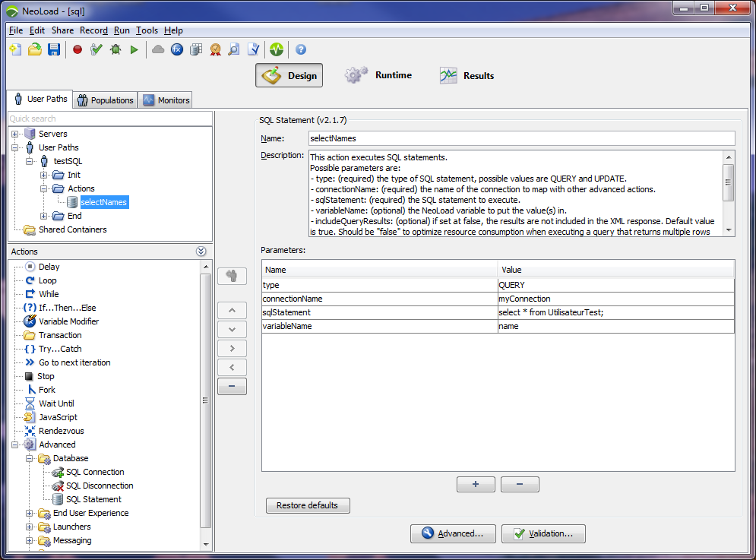Select SQL Disconnection action in Actions list
The width and height of the screenshot is (756, 560).
(x=99, y=486)
